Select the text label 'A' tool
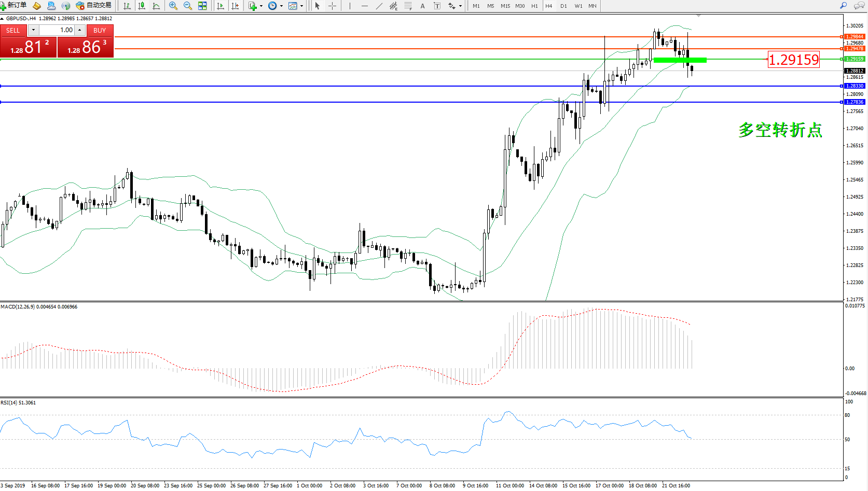 [x=422, y=6]
